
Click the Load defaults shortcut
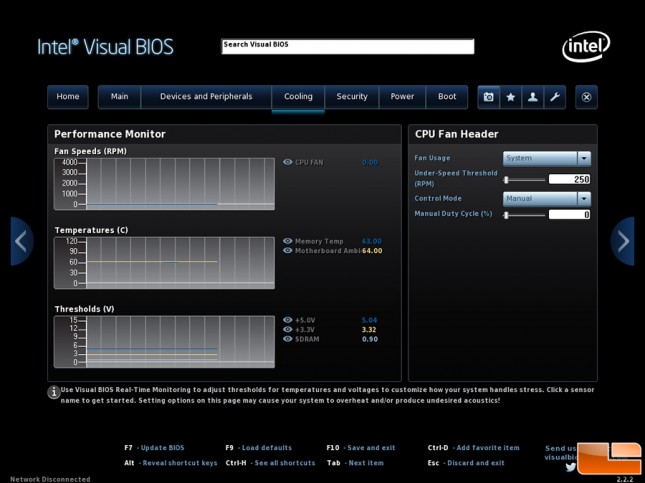(x=258, y=448)
